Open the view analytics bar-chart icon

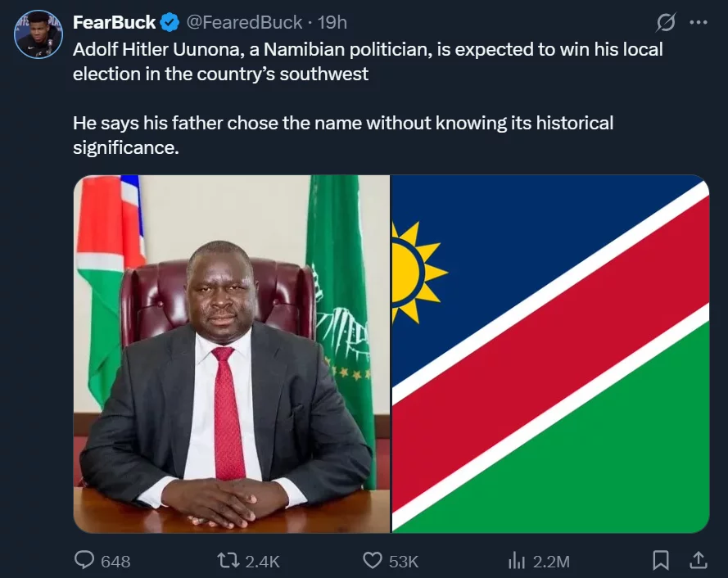(x=516, y=560)
